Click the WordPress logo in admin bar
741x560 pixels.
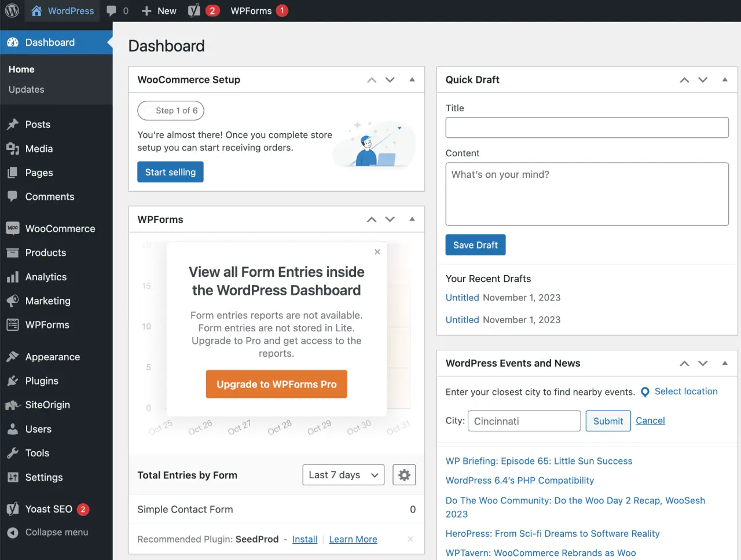pyautogui.click(x=12, y=10)
